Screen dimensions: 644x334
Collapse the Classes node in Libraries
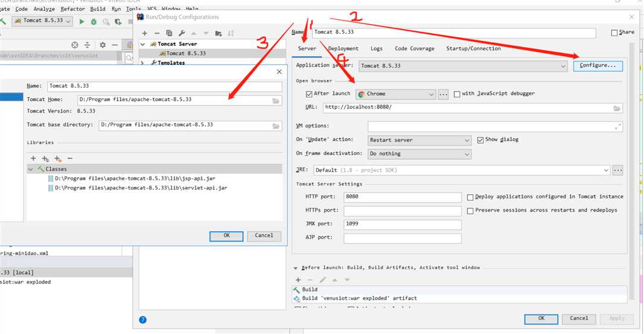[30, 169]
